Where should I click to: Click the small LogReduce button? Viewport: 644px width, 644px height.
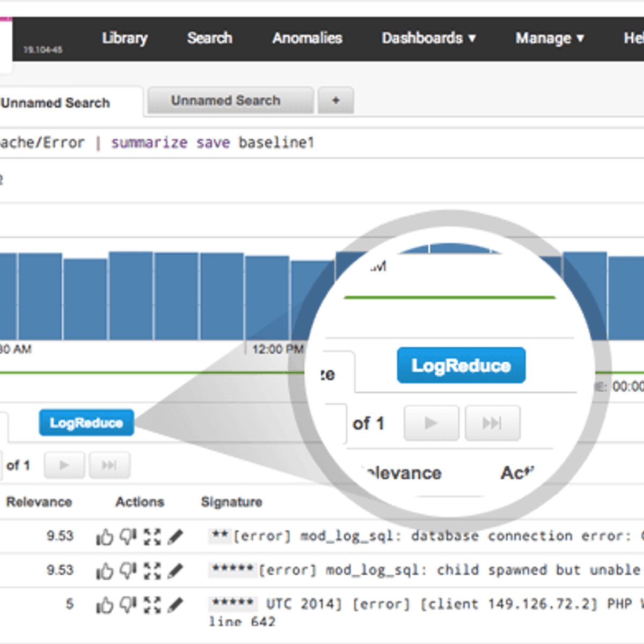(x=86, y=423)
